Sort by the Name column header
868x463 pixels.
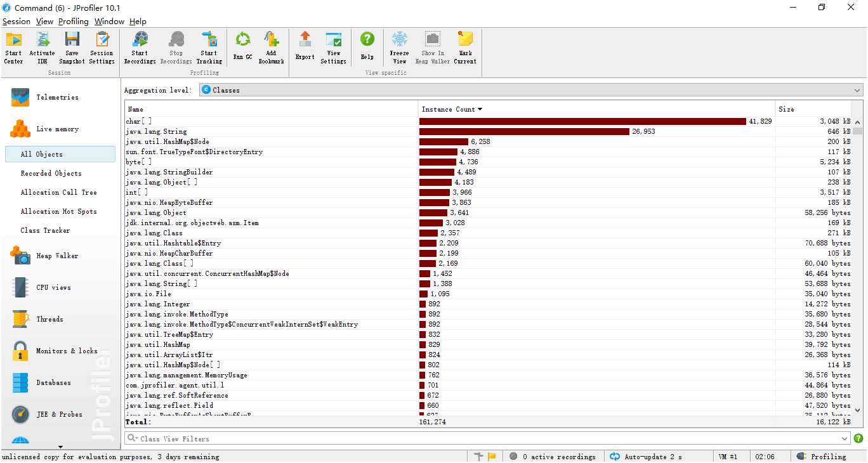(x=272, y=109)
